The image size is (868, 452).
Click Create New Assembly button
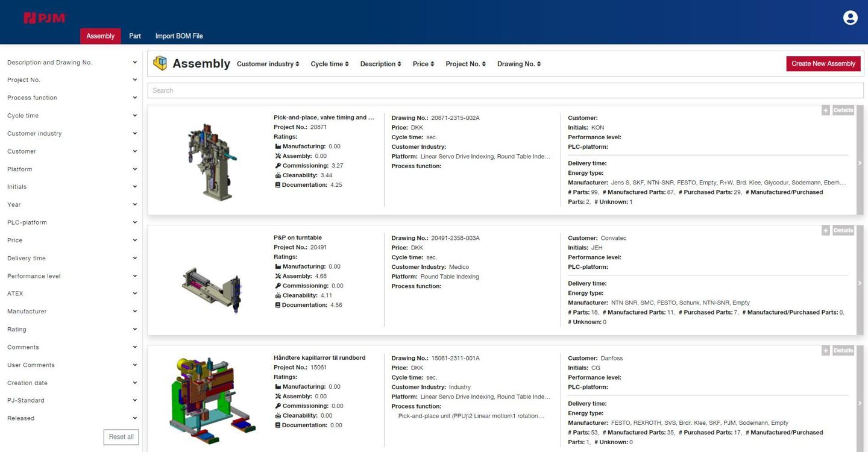(823, 64)
